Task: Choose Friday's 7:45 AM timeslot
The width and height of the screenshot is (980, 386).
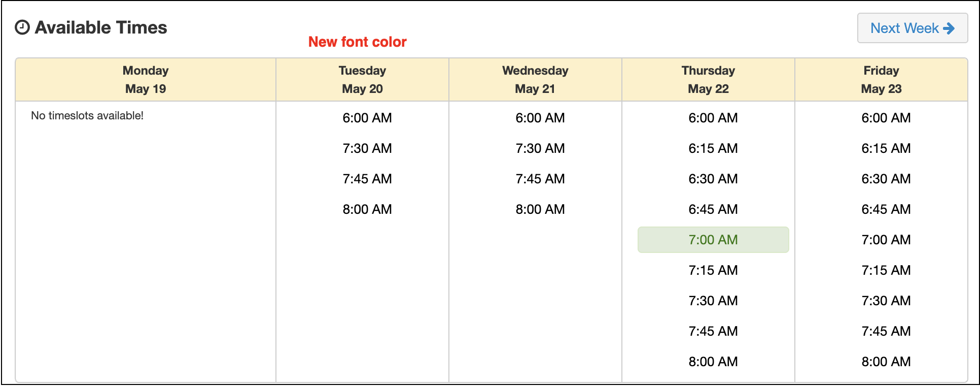Action: (886, 331)
